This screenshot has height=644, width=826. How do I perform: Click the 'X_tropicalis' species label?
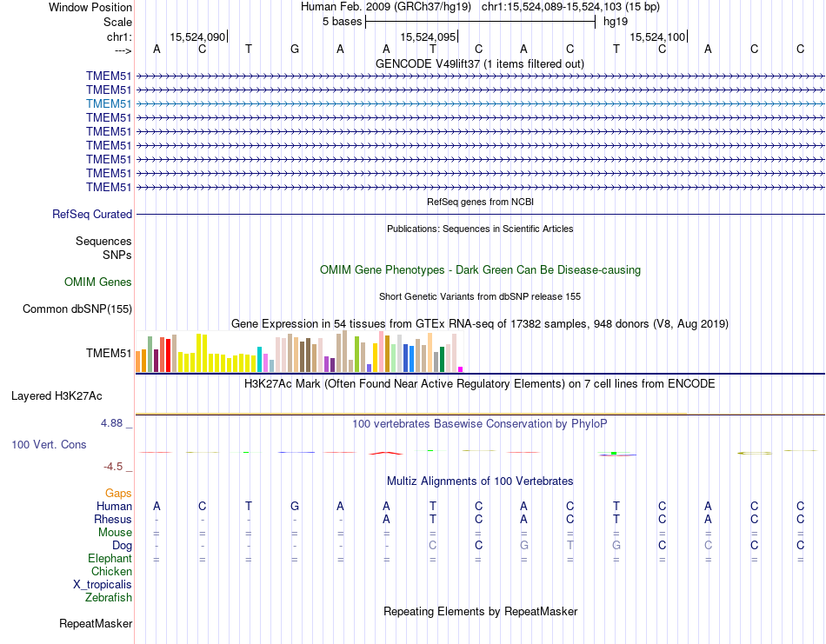tap(103, 585)
